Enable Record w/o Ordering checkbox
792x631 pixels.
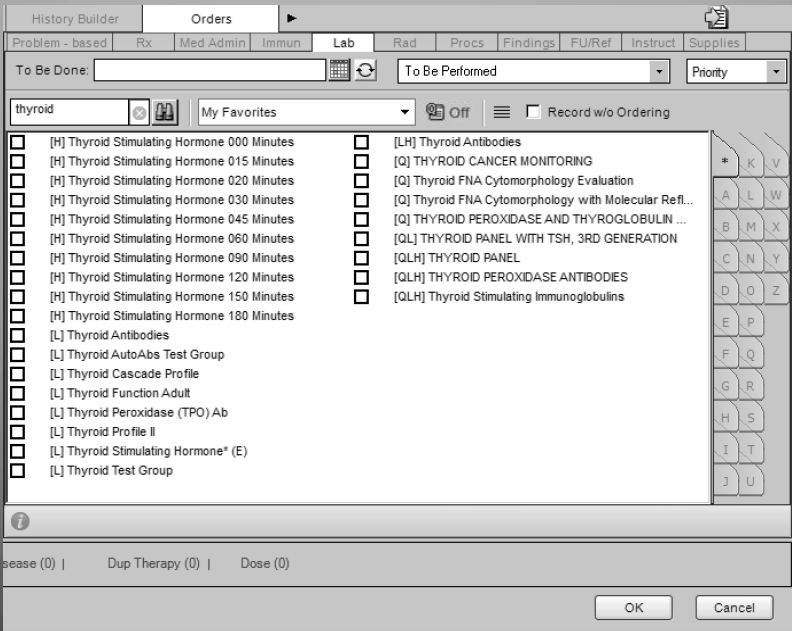pyautogui.click(x=533, y=113)
